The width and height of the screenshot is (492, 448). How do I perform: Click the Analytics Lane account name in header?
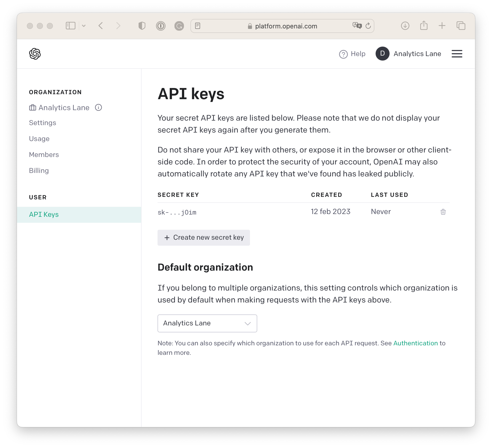point(417,54)
